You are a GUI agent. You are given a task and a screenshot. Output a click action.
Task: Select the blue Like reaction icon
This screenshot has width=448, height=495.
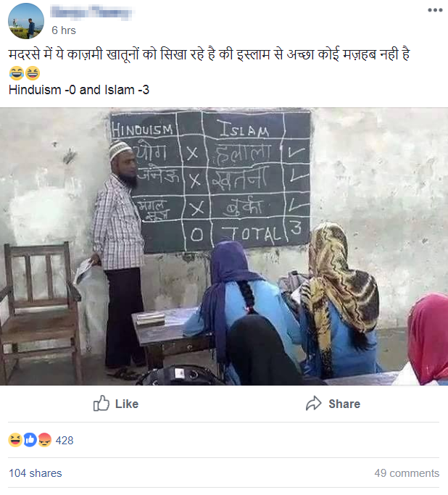coord(30,440)
